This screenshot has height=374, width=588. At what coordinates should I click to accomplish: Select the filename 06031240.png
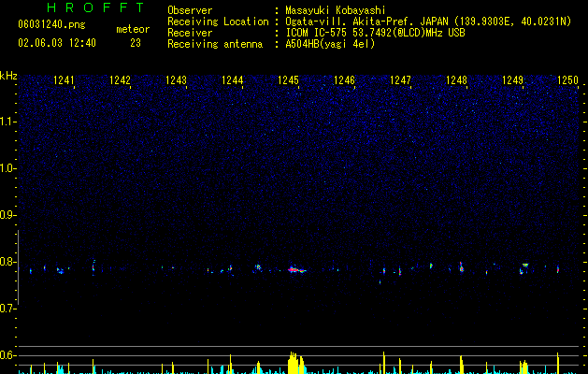click(51, 24)
